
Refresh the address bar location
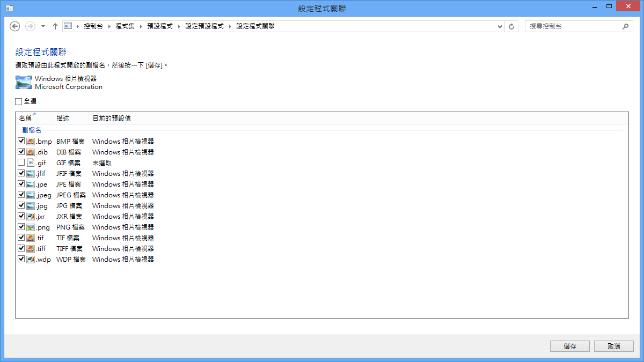click(512, 26)
